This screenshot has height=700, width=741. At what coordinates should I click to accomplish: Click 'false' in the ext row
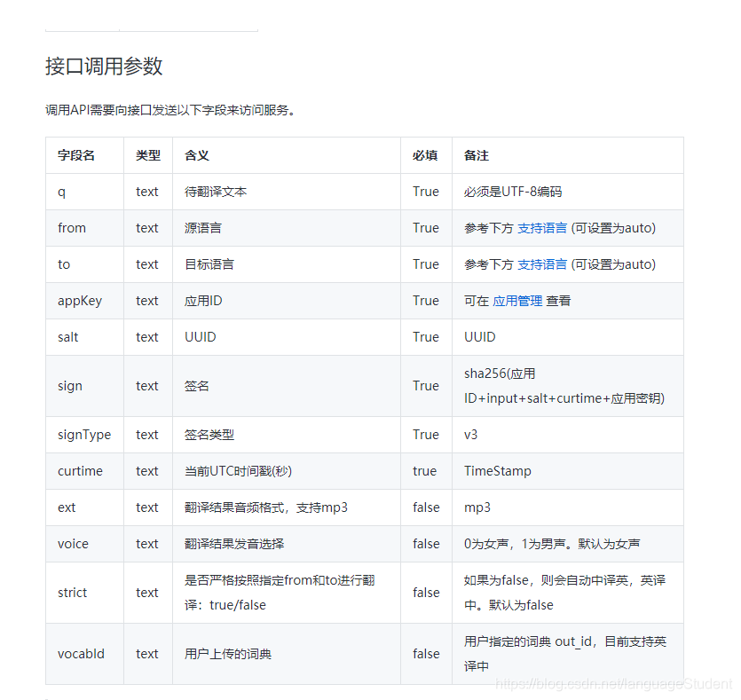426,507
